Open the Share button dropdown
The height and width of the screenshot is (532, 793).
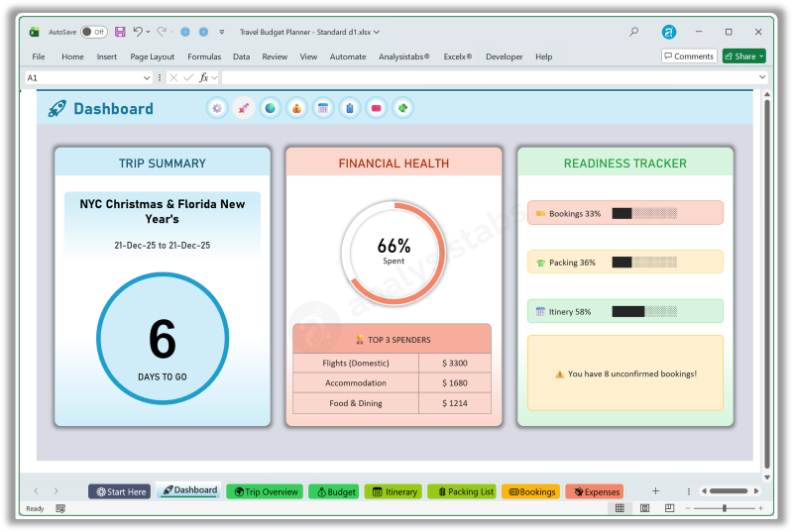tap(761, 56)
